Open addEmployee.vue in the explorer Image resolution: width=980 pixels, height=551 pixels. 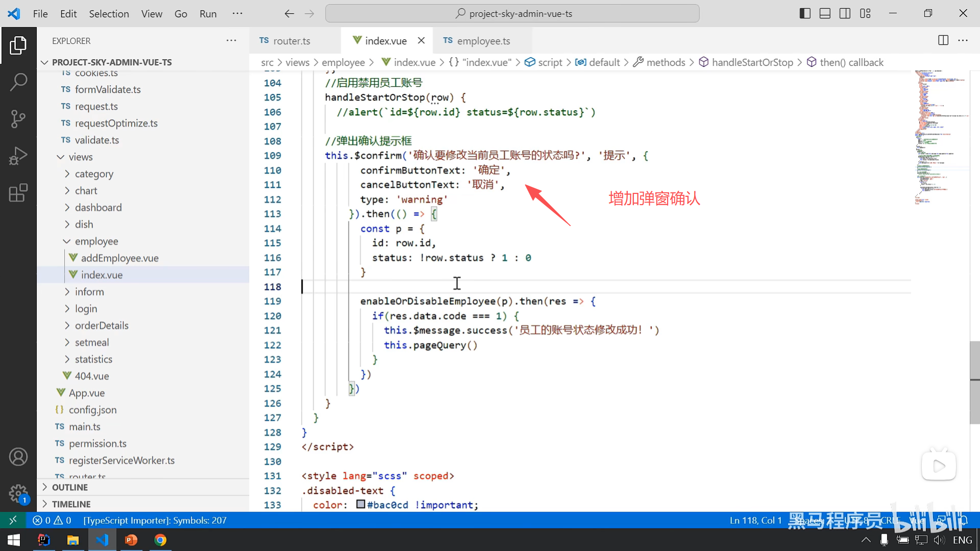[x=119, y=258]
